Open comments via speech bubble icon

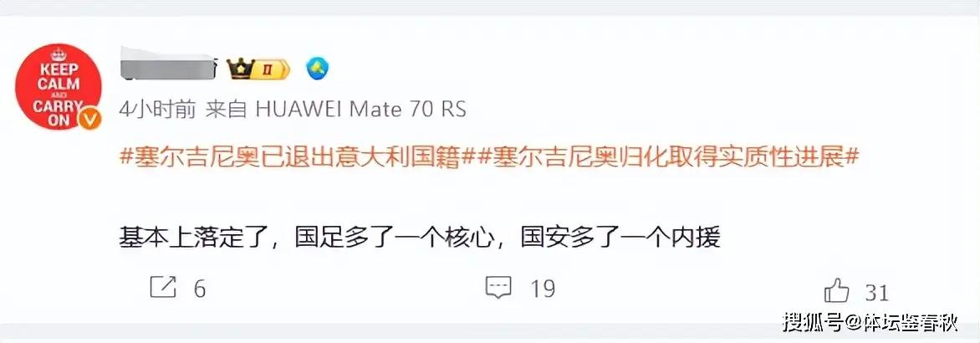tap(498, 288)
